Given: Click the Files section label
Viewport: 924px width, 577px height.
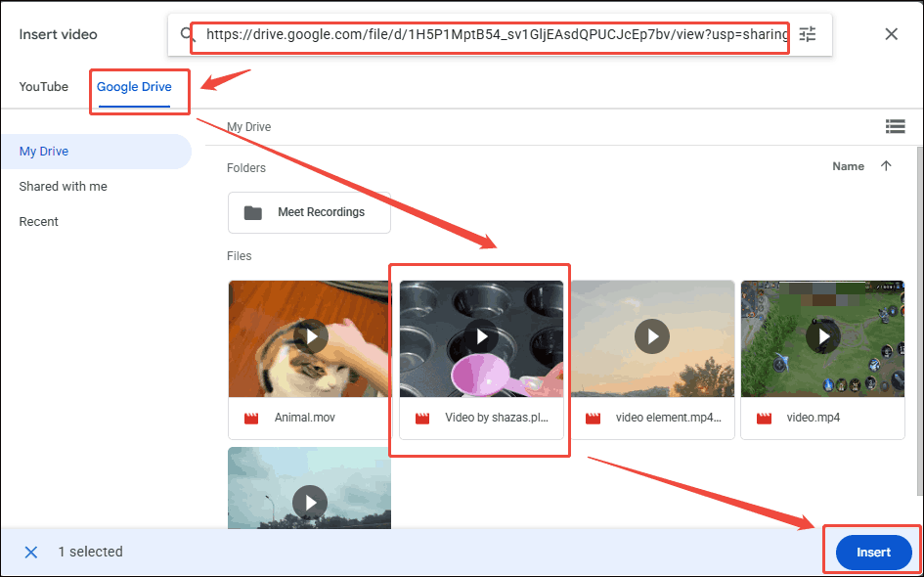Looking at the screenshot, I should [x=240, y=256].
